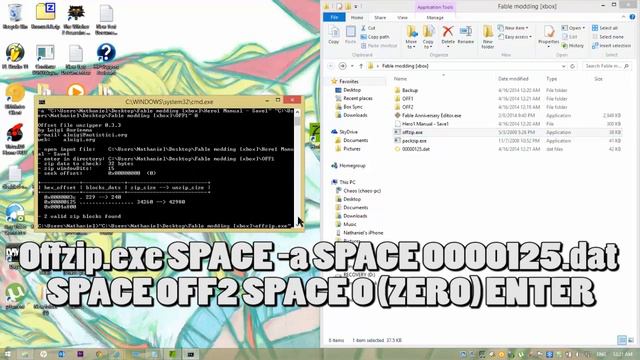Switch Explorer to large icons view

coord(631,340)
